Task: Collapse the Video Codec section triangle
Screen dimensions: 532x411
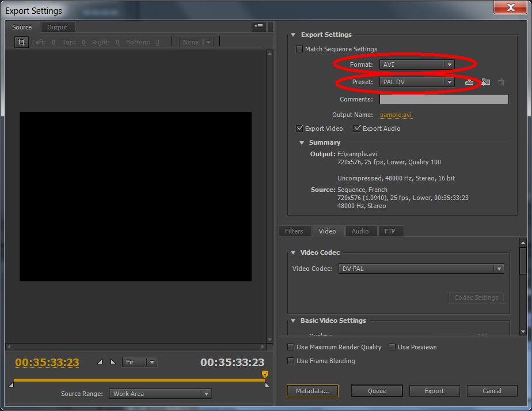Action: point(293,252)
